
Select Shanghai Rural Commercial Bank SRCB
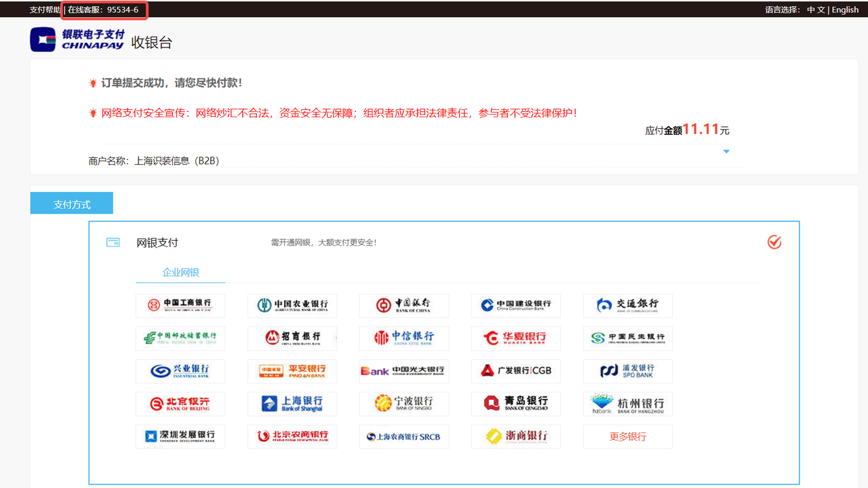pyautogui.click(x=404, y=436)
